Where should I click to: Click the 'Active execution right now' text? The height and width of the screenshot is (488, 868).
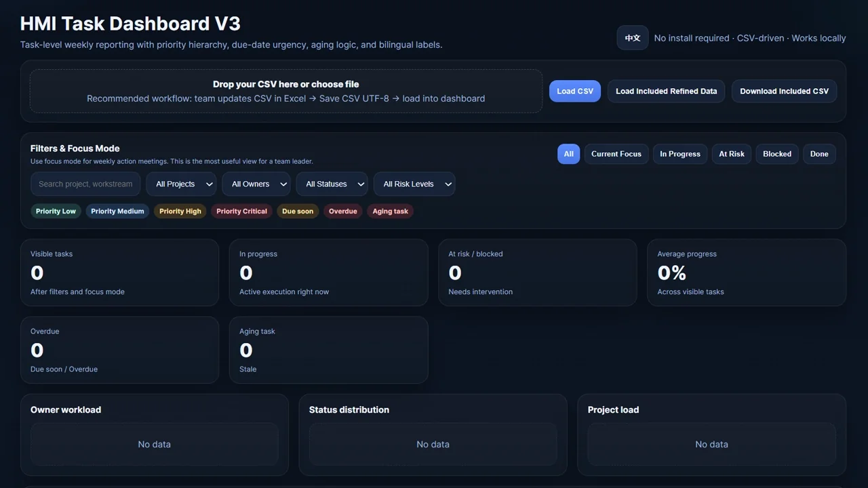point(284,292)
